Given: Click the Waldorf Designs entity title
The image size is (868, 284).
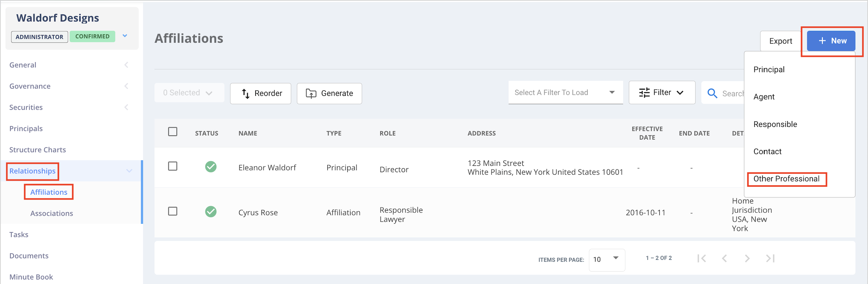Looking at the screenshot, I should click(57, 18).
